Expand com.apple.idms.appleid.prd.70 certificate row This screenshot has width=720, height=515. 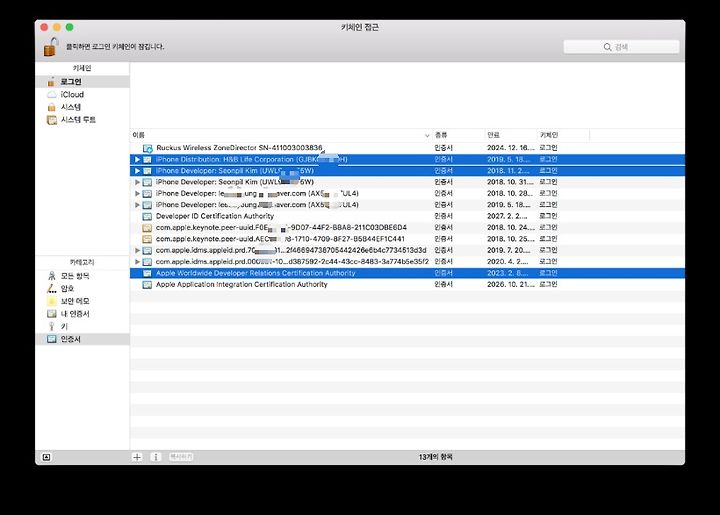click(x=137, y=250)
